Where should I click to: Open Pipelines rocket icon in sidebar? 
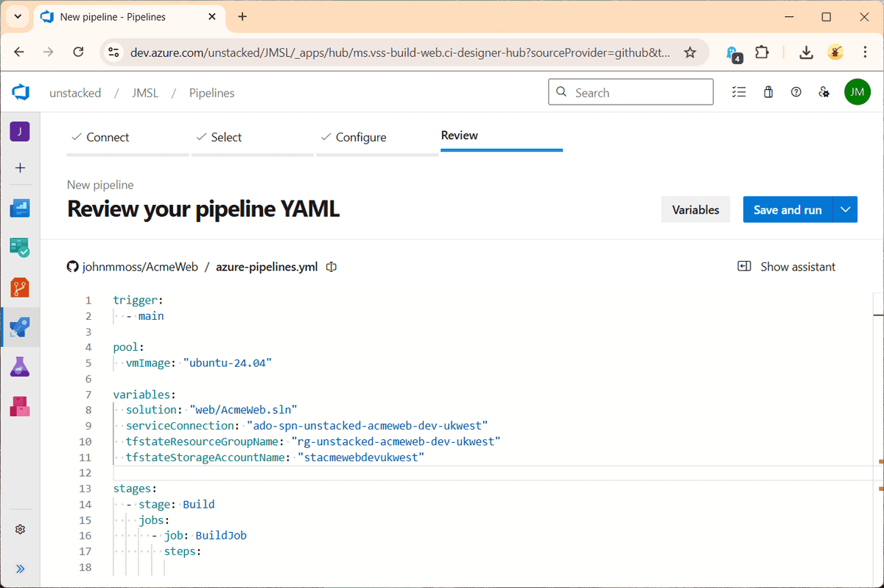click(x=20, y=328)
